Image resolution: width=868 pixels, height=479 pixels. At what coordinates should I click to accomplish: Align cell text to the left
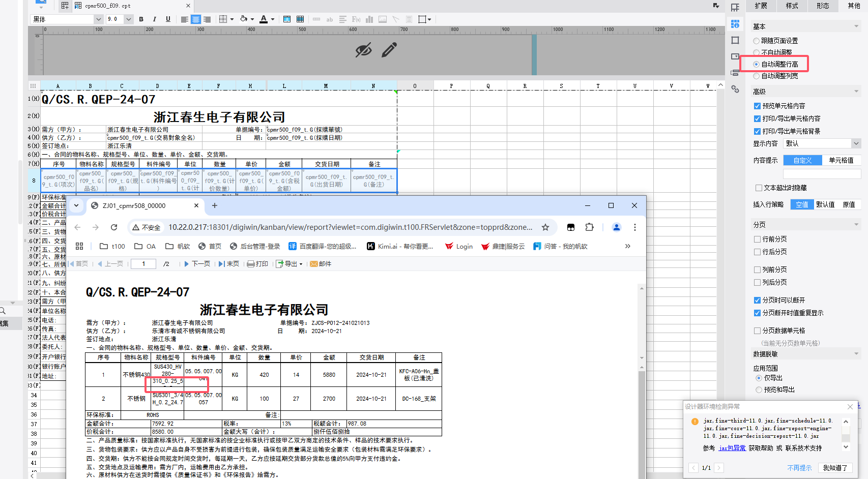point(184,19)
